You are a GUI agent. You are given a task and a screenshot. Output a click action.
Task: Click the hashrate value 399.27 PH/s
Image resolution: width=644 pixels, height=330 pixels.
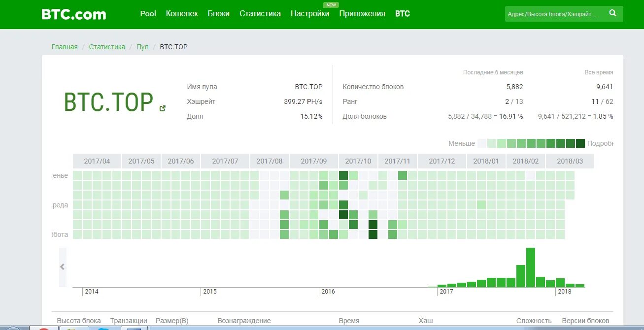[303, 101]
